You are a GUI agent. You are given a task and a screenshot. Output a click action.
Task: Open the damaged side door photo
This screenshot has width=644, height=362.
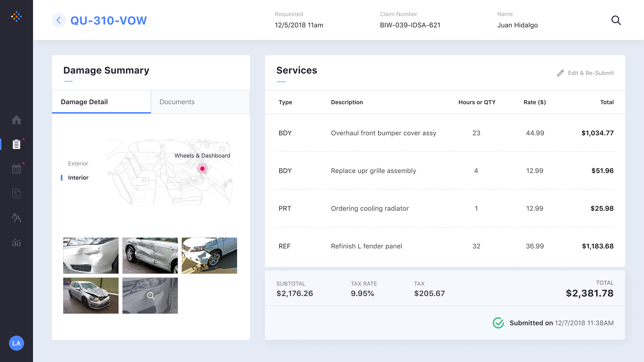[x=150, y=256]
